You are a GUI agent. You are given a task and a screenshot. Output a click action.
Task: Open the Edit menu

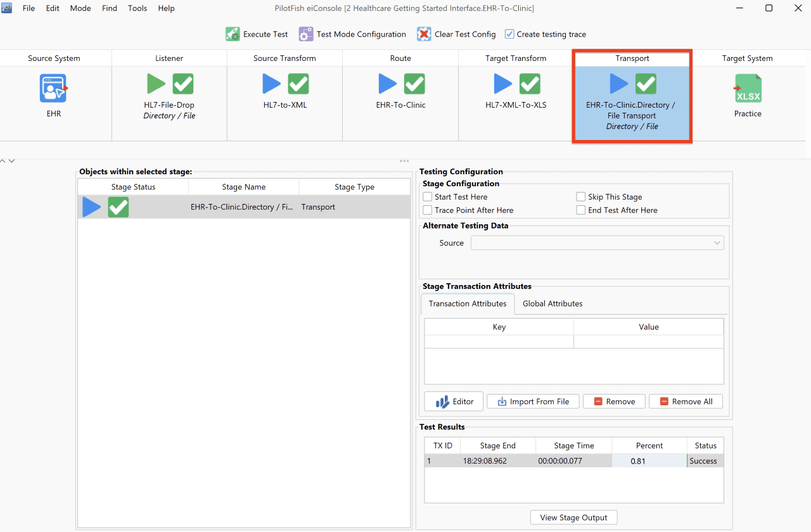click(x=53, y=8)
